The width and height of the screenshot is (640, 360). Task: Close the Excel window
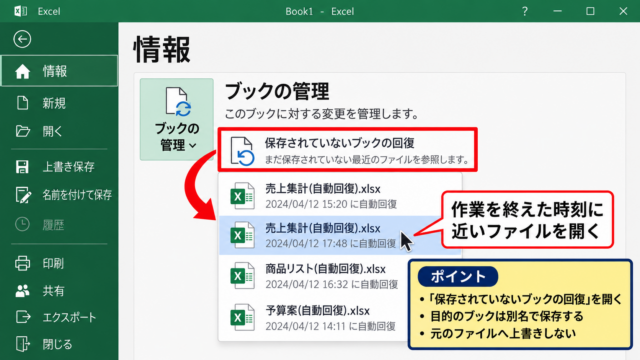[623, 11]
